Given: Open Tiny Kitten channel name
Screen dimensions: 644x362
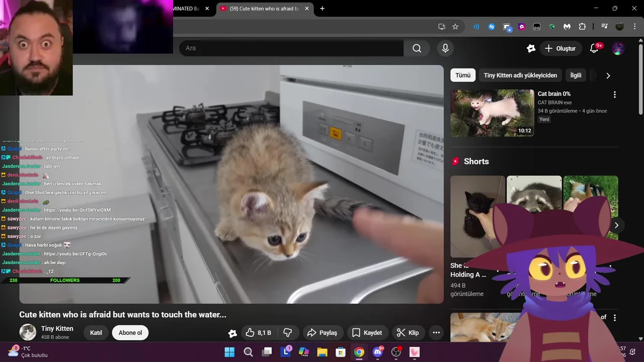Looking at the screenshot, I should 57,328.
